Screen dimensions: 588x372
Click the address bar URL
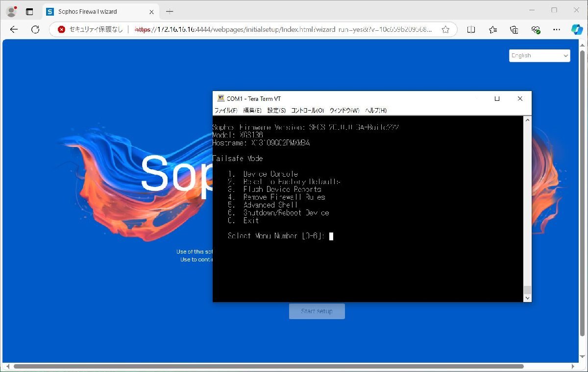pos(284,29)
